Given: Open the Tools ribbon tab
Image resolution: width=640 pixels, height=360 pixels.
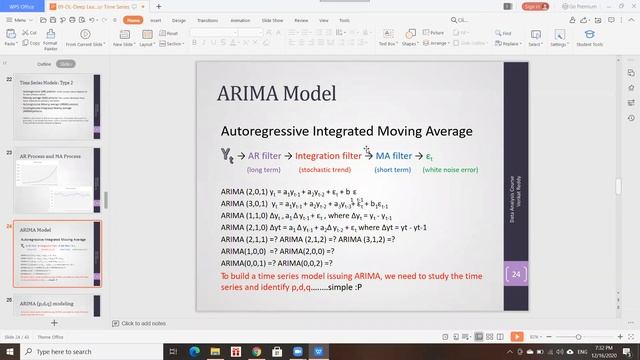Looking at the screenshot, I should pos(344,20).
